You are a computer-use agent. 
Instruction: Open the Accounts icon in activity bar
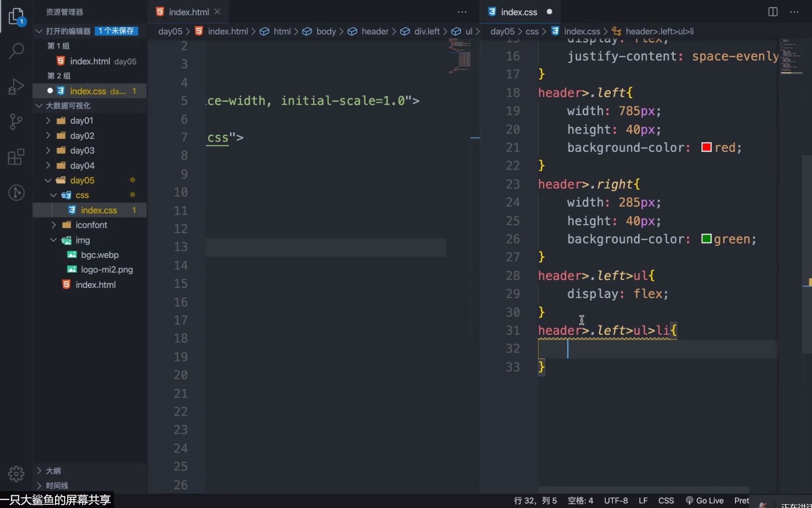[x=16, y=192]
